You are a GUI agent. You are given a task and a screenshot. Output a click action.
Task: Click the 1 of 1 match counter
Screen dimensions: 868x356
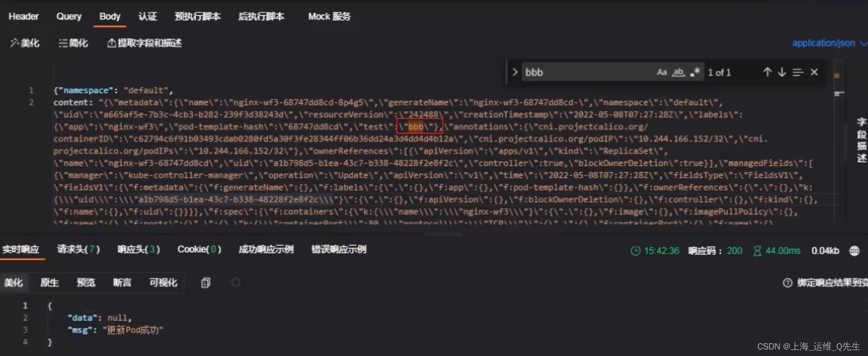point(719,73)
